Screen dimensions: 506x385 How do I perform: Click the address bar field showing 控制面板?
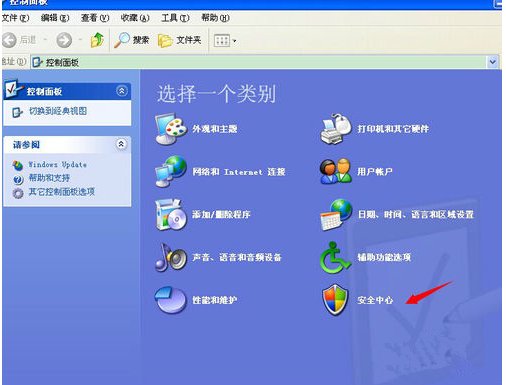(259, 62)
